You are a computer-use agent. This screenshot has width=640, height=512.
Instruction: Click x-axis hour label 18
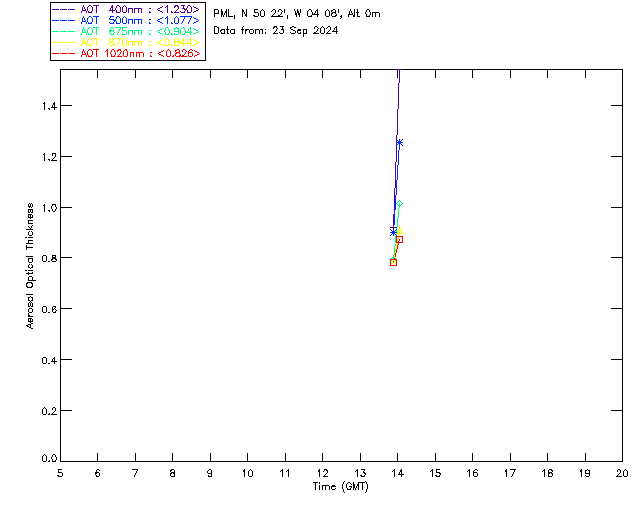click(x=547, y=473)
